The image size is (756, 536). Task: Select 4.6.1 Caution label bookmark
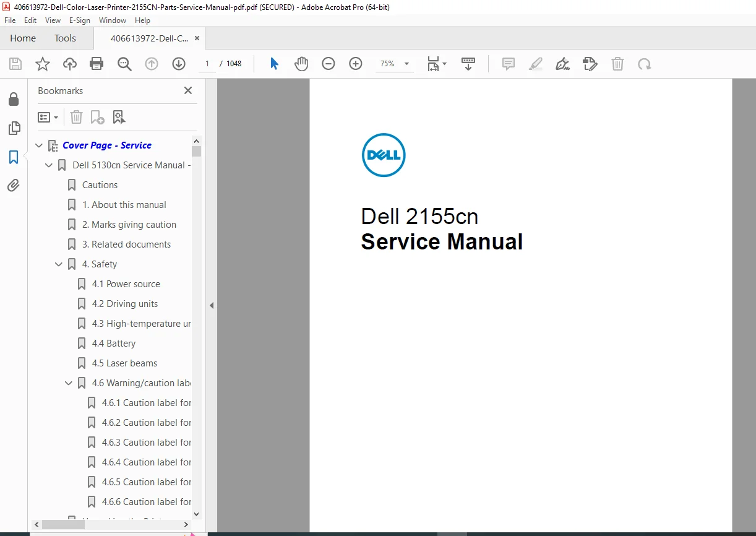(x=147, y=403)
